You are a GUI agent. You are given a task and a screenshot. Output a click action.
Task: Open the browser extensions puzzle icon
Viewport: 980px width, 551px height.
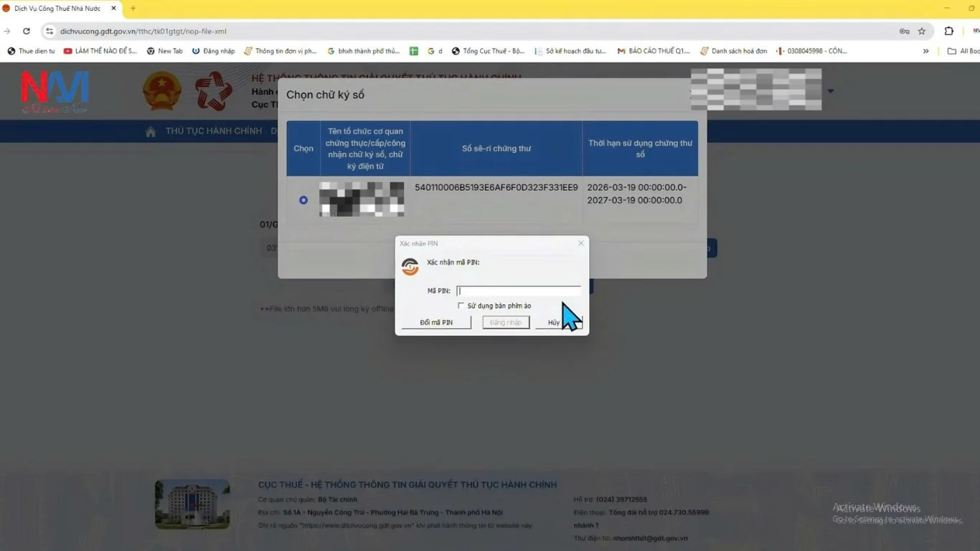948,32
